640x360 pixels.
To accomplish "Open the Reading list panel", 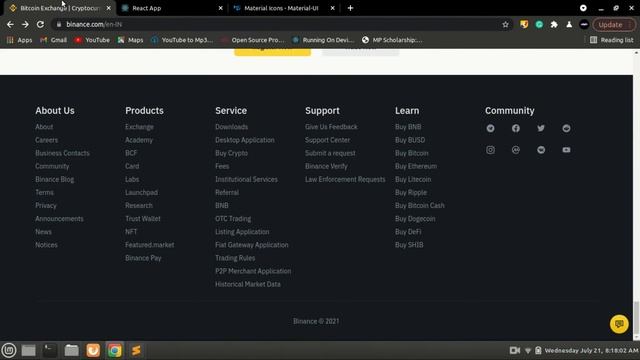I will pos(611,40).
